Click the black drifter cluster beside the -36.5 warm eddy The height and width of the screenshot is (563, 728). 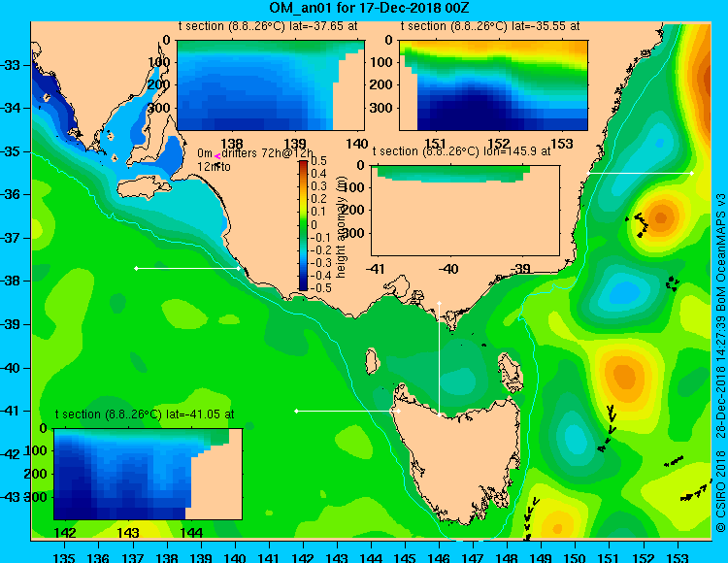coord(639,224)
